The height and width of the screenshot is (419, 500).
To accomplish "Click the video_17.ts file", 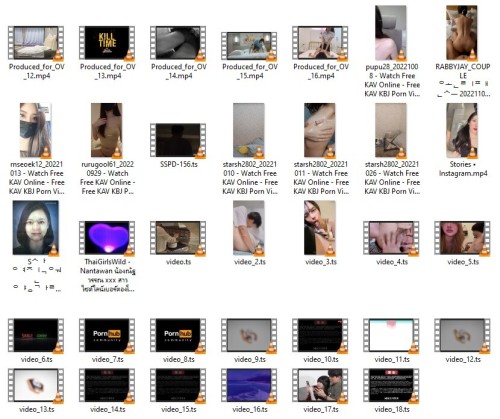I will coord(320,385).
